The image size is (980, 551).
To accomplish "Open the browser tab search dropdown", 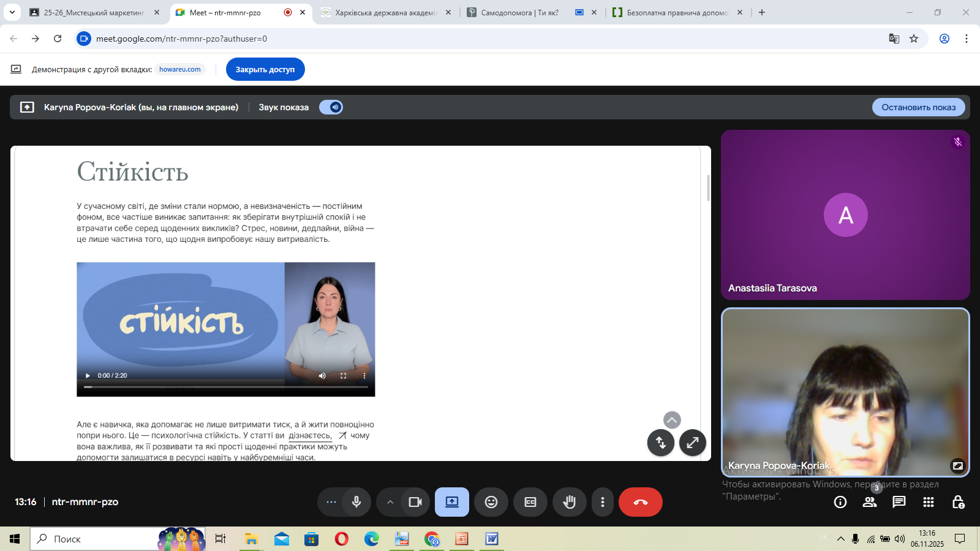I will point(12,12).
